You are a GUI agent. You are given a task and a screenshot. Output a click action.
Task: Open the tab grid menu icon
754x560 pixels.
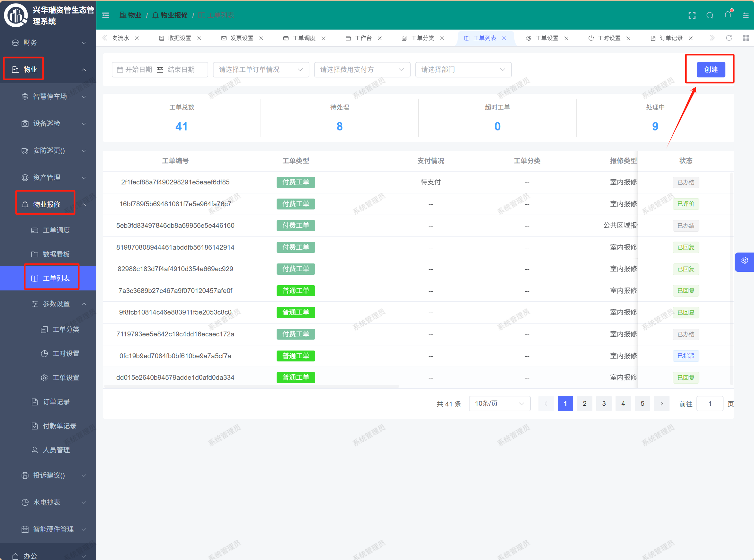point(746,38)
